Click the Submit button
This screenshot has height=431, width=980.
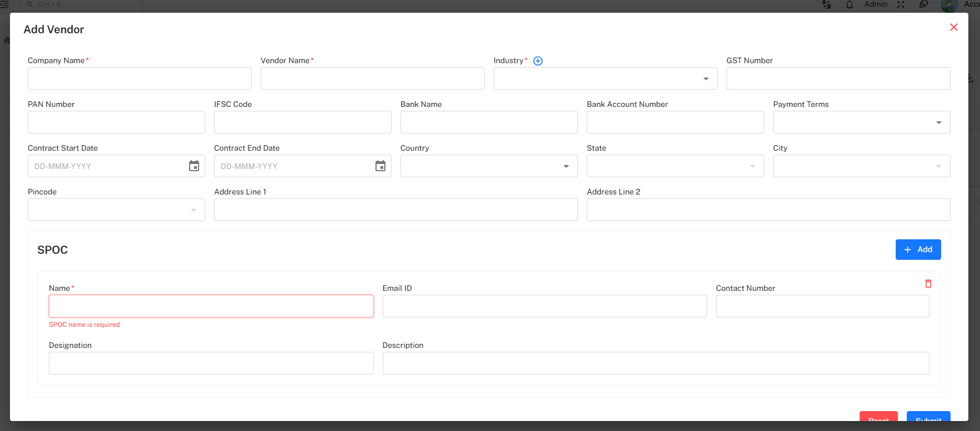[928, 417]
